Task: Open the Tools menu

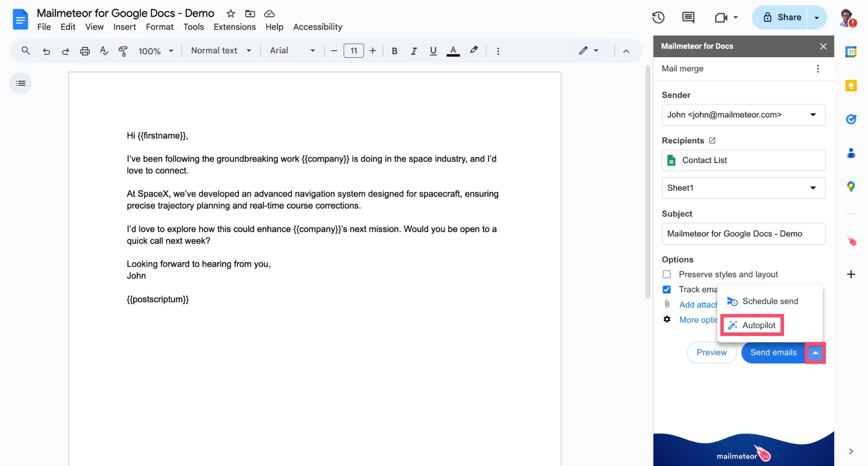Action: coord(193,27)
